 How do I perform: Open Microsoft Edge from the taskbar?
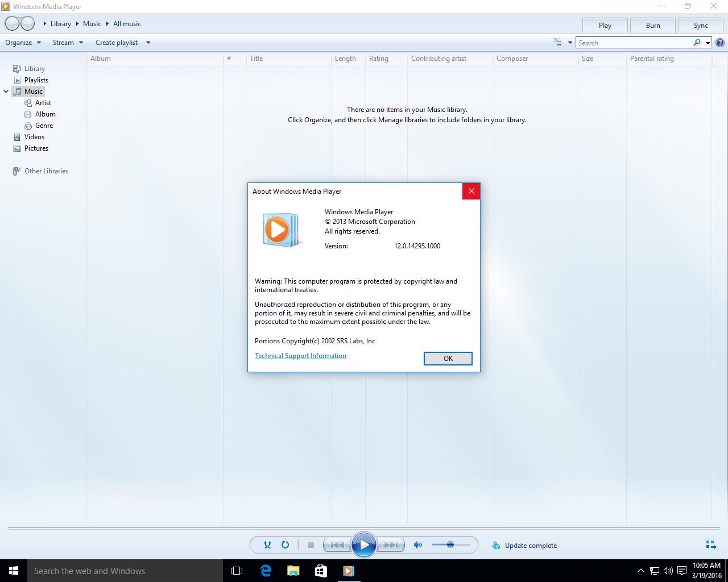pos(266,571)
